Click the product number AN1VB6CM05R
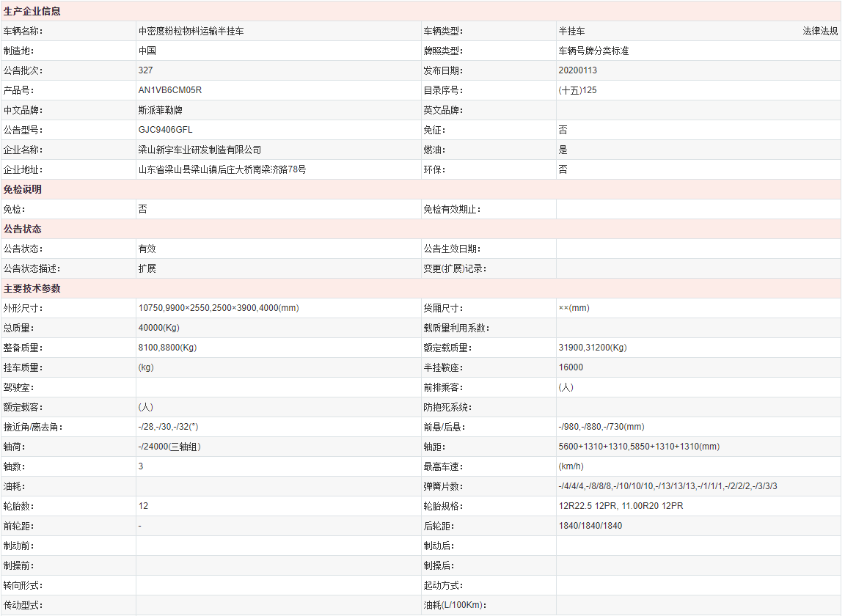Image resolution: width=845 pixels, height=616 pixels. pyautogui.click(x=169, y=90)
